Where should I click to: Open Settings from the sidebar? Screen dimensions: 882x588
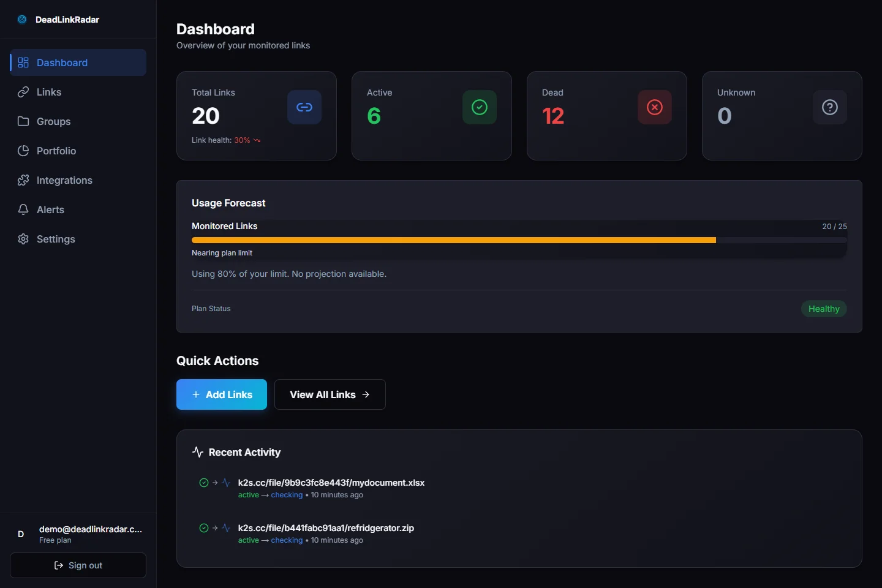coord(56,239)
